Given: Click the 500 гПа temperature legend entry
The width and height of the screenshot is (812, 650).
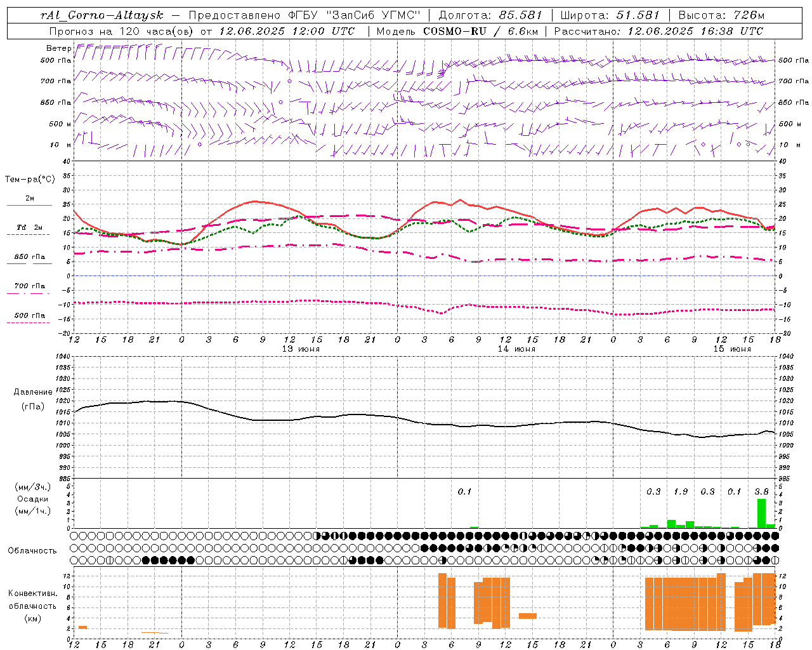Looking at the screenshot, I should pos(30,315).
